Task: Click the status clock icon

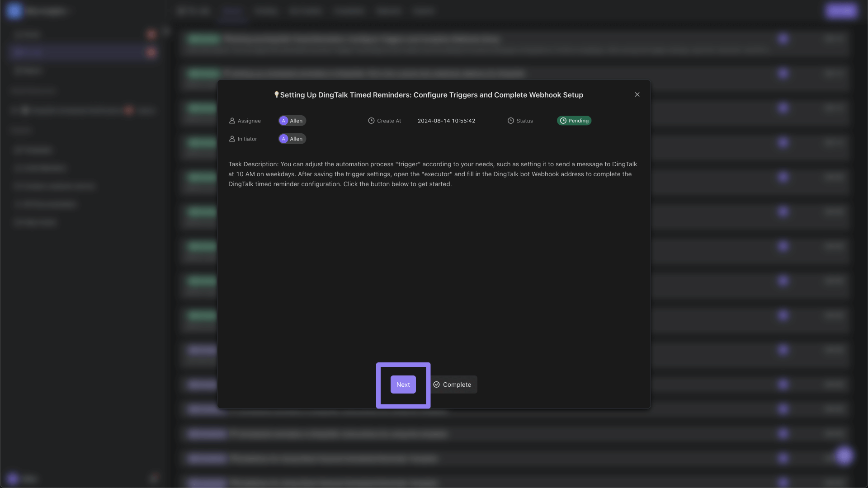Action: click(511, 121)
